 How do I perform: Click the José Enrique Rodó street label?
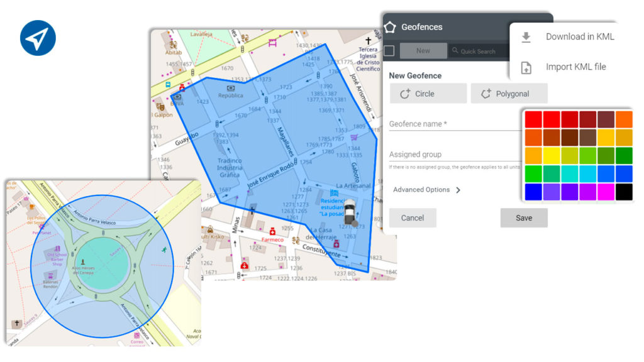270,175
